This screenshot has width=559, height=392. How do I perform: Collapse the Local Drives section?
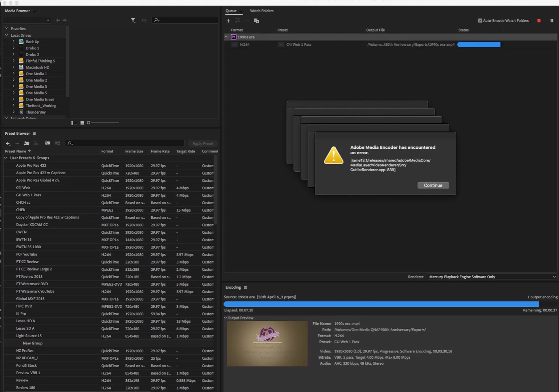(x=7, y=35)
